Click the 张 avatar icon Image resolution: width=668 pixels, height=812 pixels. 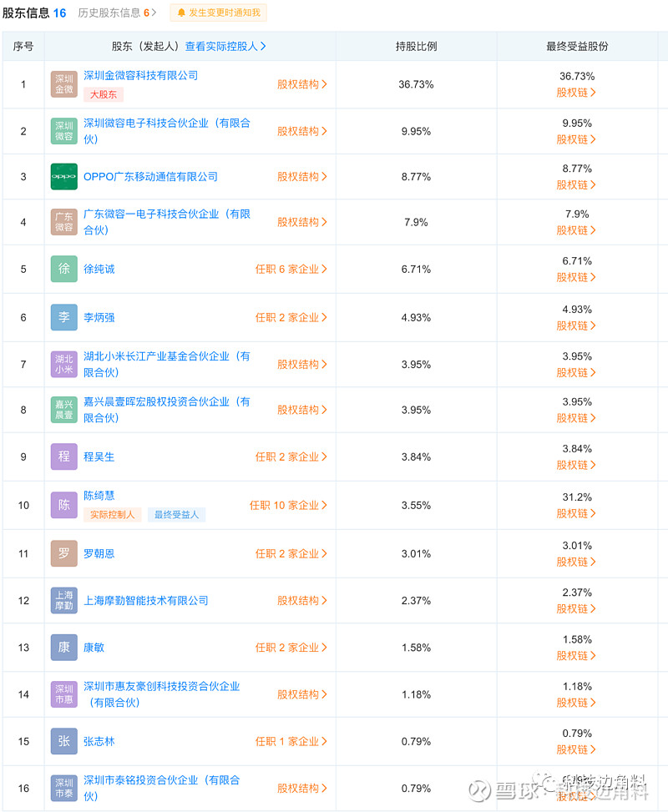(x=64, y=742)
